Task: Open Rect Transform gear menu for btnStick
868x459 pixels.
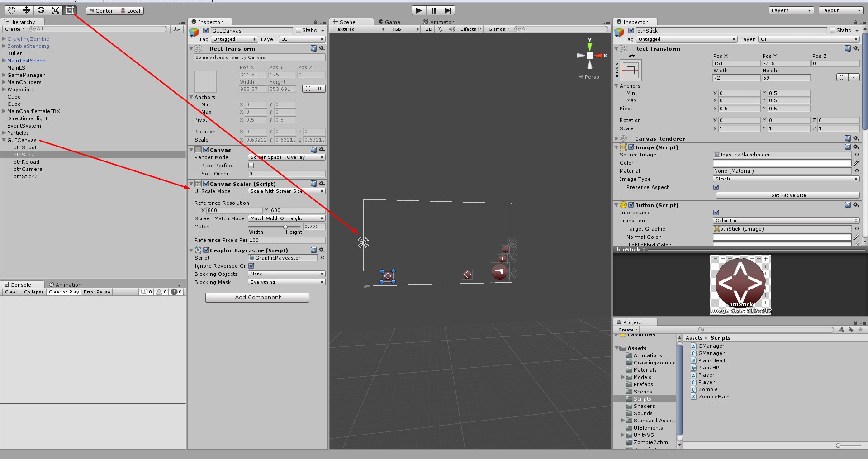Action: coord(856,48)
